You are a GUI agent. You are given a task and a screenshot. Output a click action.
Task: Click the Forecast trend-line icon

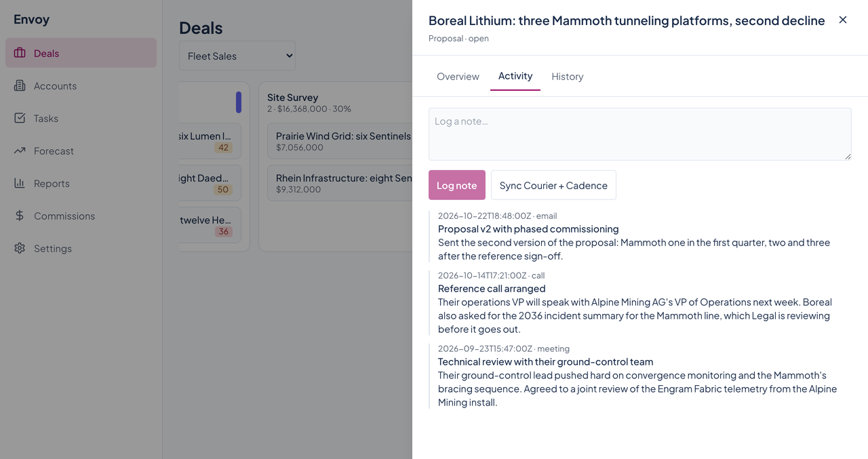tap(20, 151)
